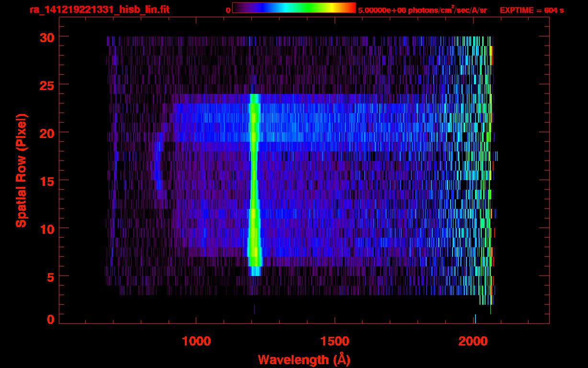The width and height of the screenshot is (588, 368).
Task: Click the y-axis tick label 15
Action: (47, 181)
